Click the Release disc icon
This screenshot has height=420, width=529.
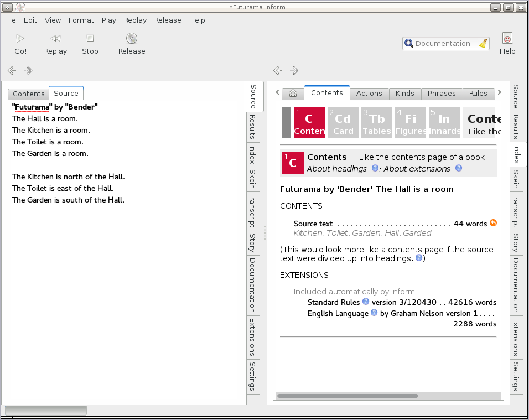pos(131,38)
